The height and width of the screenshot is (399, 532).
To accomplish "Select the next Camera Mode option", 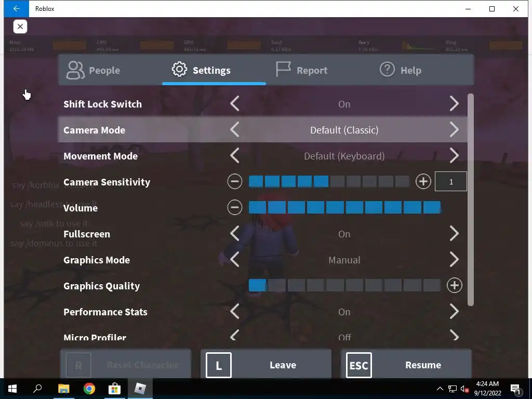I will click(x=454, y=129).
